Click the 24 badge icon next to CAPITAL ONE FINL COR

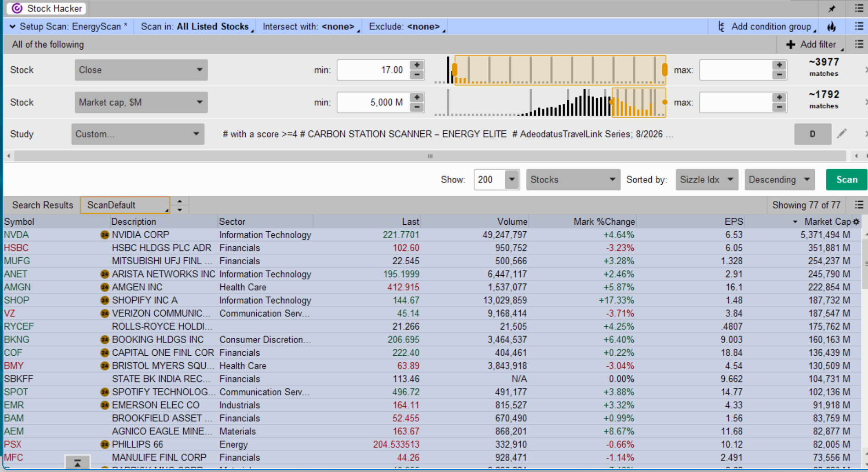tap(105, 353)
